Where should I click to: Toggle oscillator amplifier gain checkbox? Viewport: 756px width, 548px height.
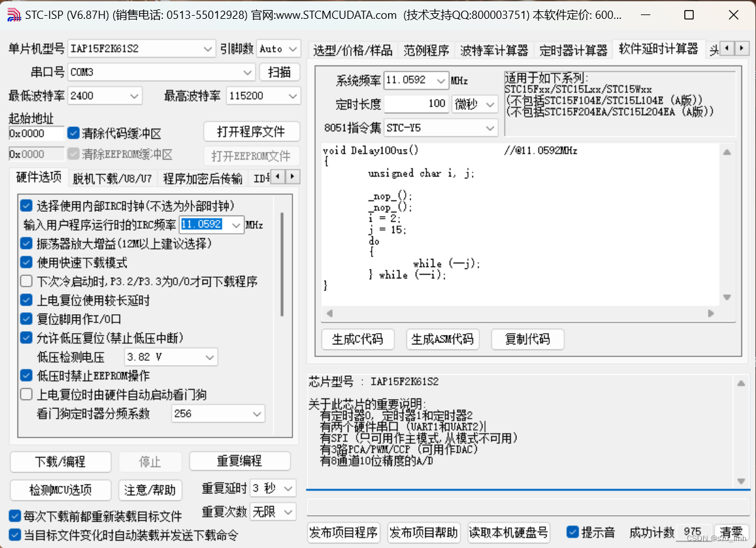(x=26, y=243)
